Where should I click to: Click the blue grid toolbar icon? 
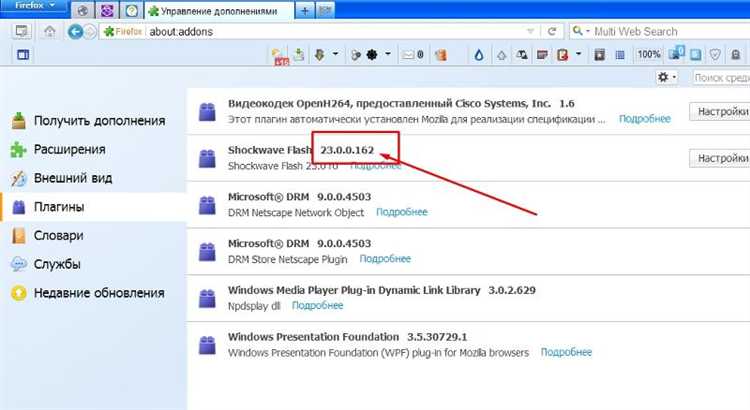620,55
